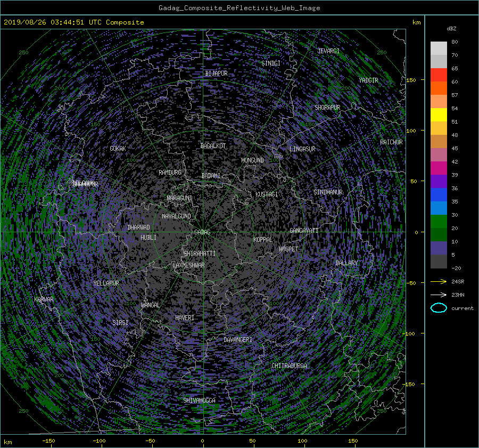
Task: Click the LAXMESHWAR city label
Action: tap(188, 265)
